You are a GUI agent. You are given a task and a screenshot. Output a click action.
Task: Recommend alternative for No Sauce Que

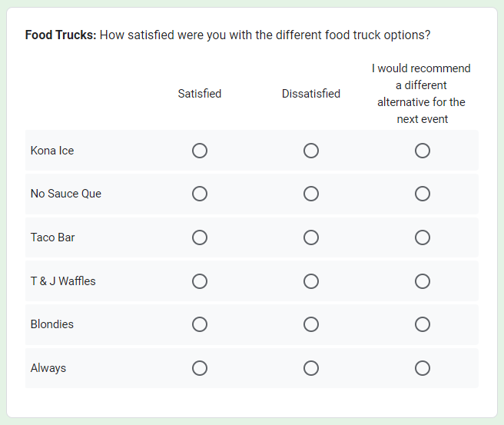[x=422, y=194]
